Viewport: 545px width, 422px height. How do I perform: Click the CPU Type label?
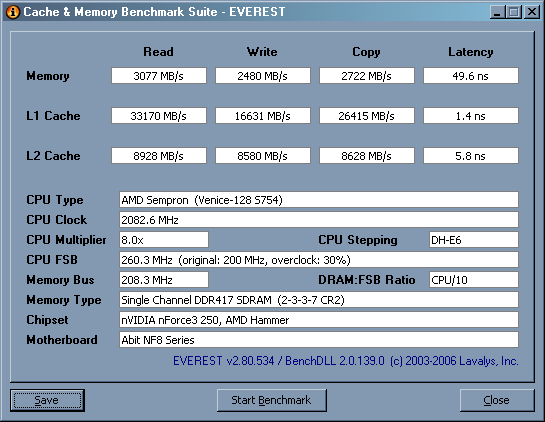click(55, 200)
